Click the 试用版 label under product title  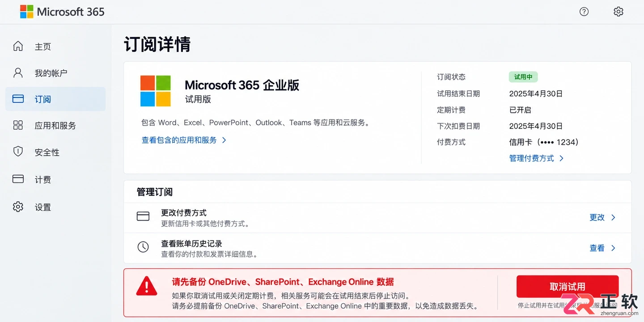[x=198, y=99]
